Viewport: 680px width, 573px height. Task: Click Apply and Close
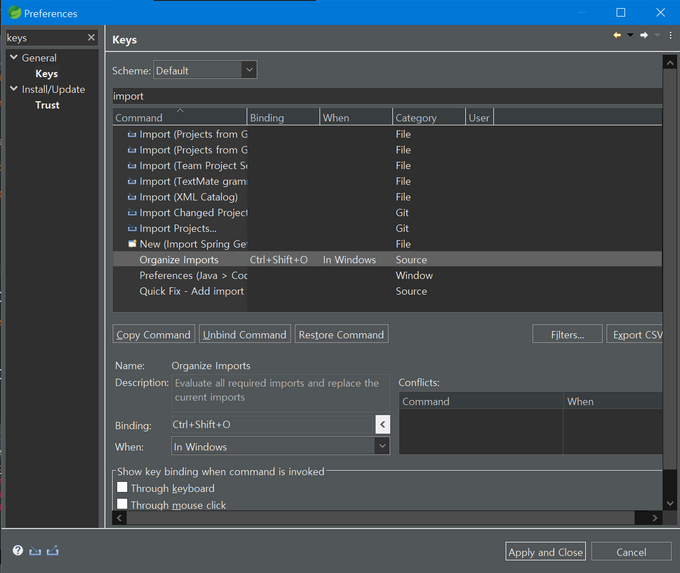point(545,552)
